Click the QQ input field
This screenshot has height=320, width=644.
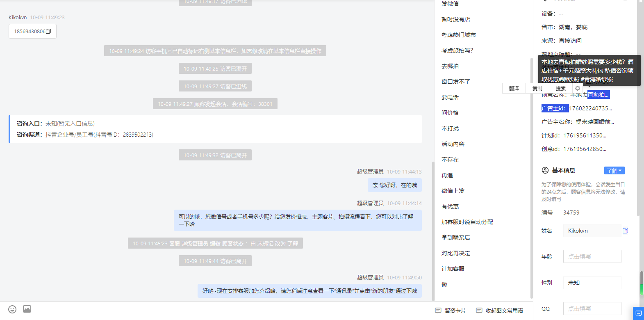tap(592, 309)
